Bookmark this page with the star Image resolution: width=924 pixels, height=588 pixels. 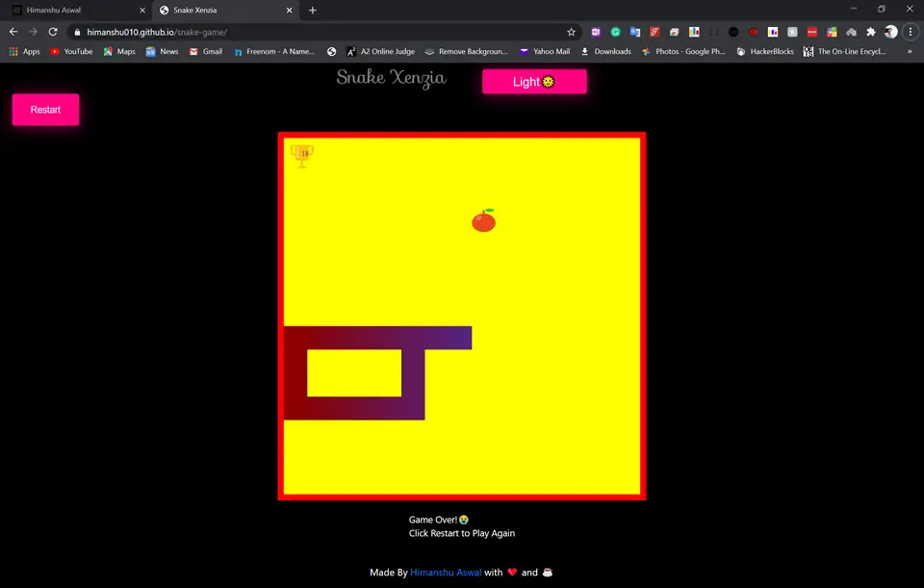[571, 33]
